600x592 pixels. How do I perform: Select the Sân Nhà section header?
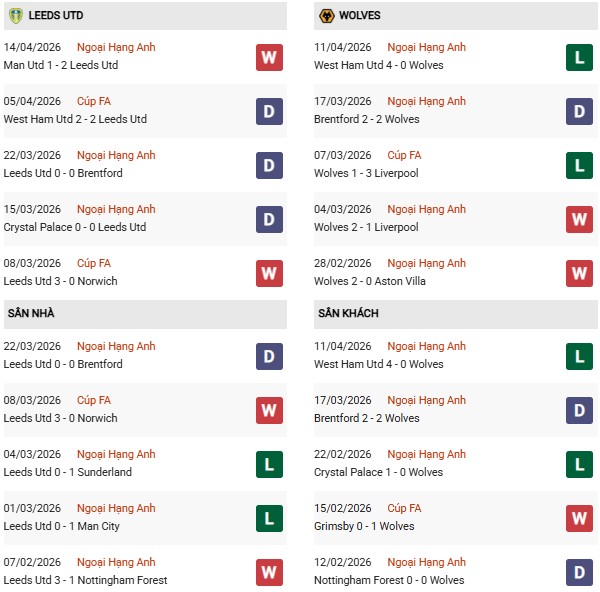31,314
